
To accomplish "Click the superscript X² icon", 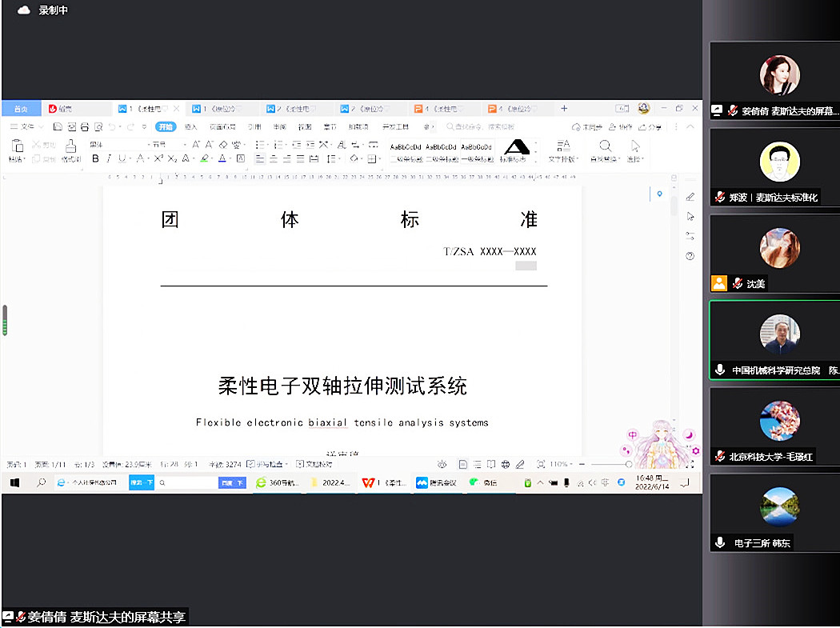I will [x=158, y=159].
